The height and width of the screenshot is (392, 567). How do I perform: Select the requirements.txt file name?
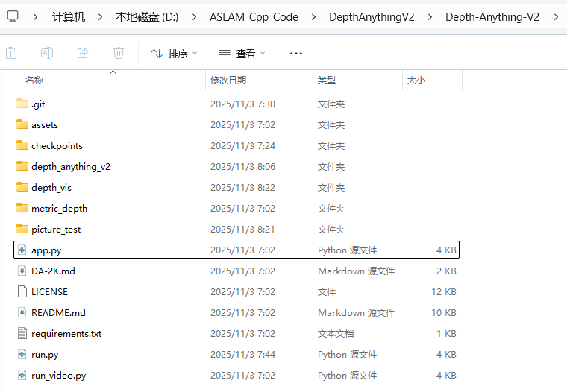pos(66,333)
